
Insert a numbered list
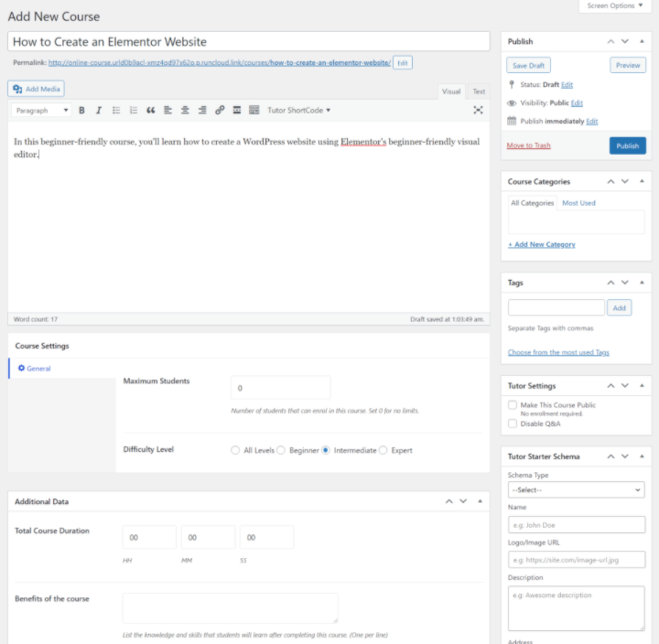coord(134,111)
